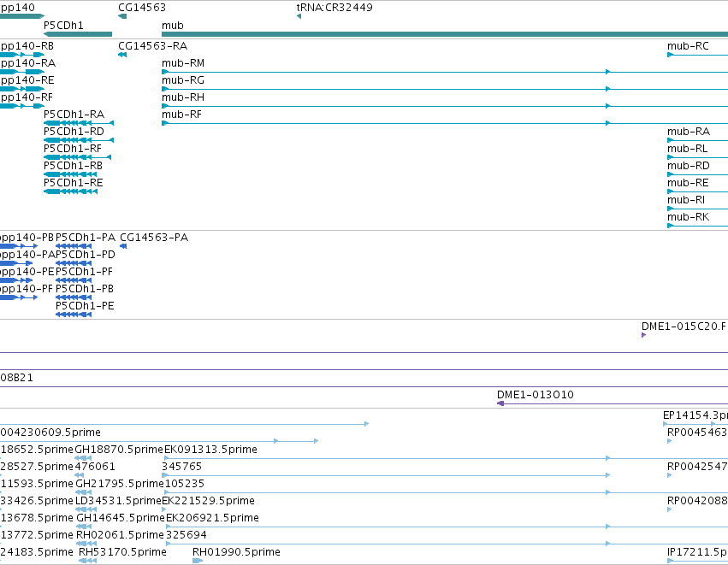Screen dimensions: 728x565
Task: Click transcript mub-RE label
Action: (x=688, y=183)
